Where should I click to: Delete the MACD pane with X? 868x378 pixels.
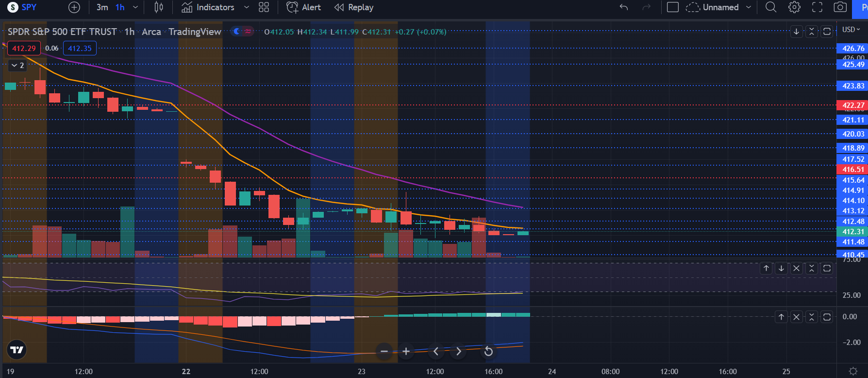click(x=797, y=317)
